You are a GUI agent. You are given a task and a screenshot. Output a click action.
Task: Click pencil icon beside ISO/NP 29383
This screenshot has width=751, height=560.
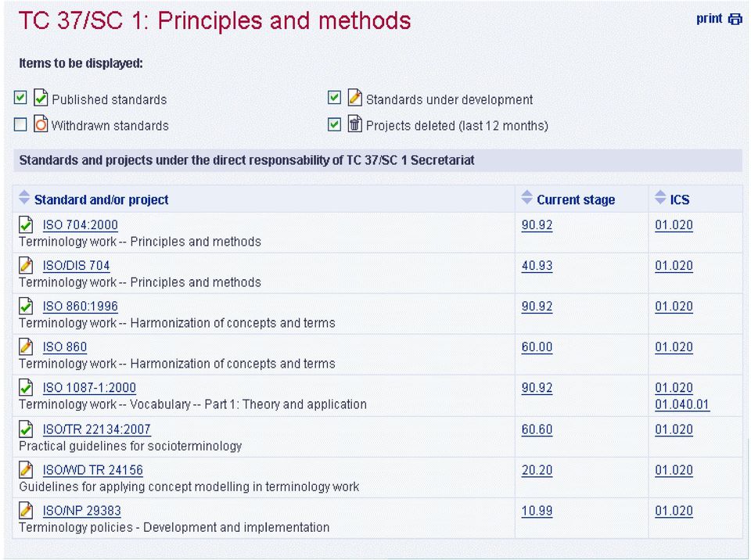point(27,511)
